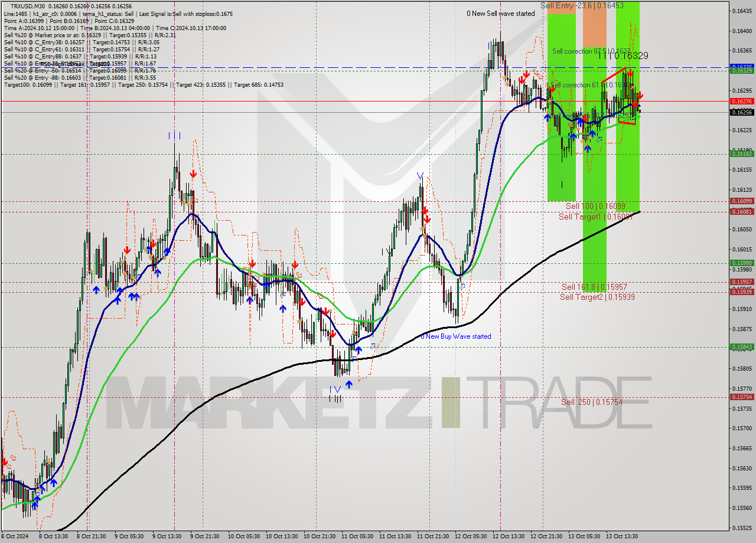Click the '13 Oct 05:30' time axis label
756x543 pixels.
(x=584, y=537)
